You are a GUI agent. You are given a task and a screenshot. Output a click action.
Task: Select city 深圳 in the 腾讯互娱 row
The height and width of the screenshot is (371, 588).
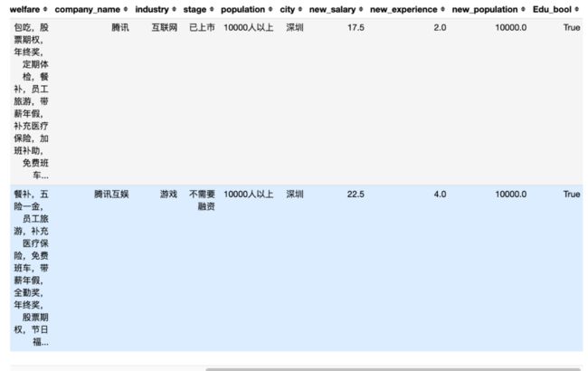(x=295, y=194)
